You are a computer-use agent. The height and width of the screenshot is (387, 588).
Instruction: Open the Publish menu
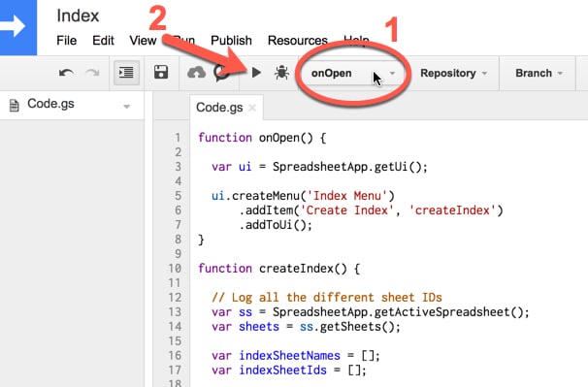click(231, 41)
